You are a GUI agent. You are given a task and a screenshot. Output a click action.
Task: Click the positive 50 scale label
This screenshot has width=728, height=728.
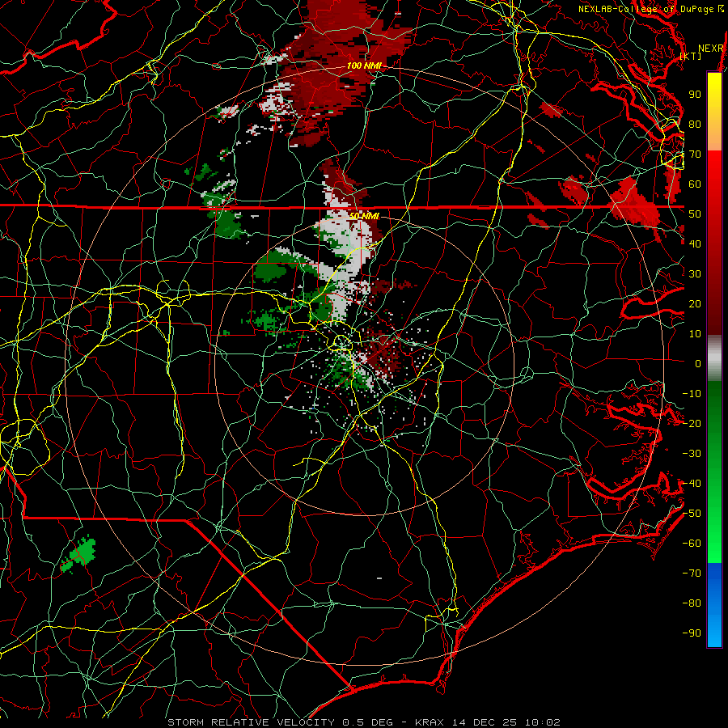(695, 214)
